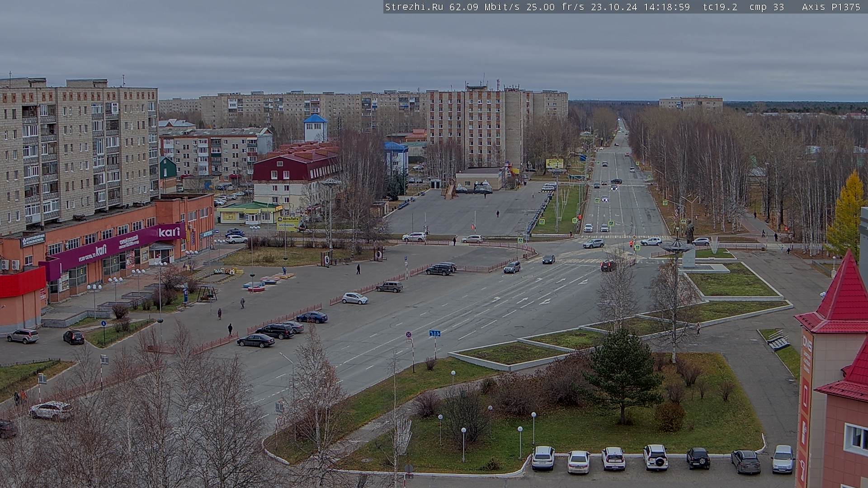Click the 14:18:59 time stamp
Viewport: 868px width, 488px height.
[x=666, y=7]
